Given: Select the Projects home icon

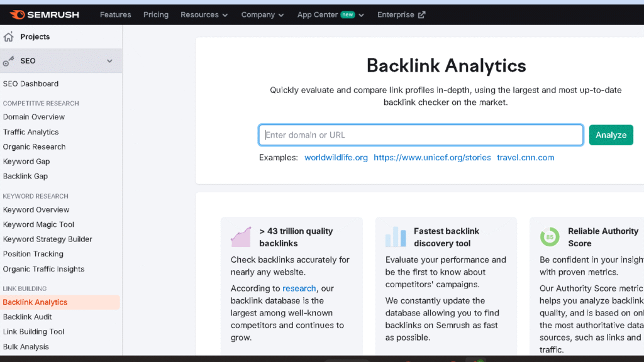Looking at the screenshot, I should 10,36.
